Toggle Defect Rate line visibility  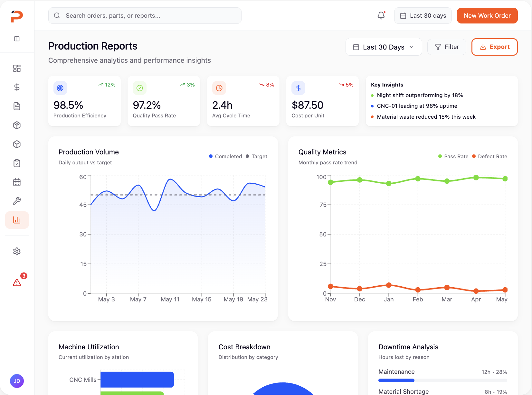(x=489, y=156)
